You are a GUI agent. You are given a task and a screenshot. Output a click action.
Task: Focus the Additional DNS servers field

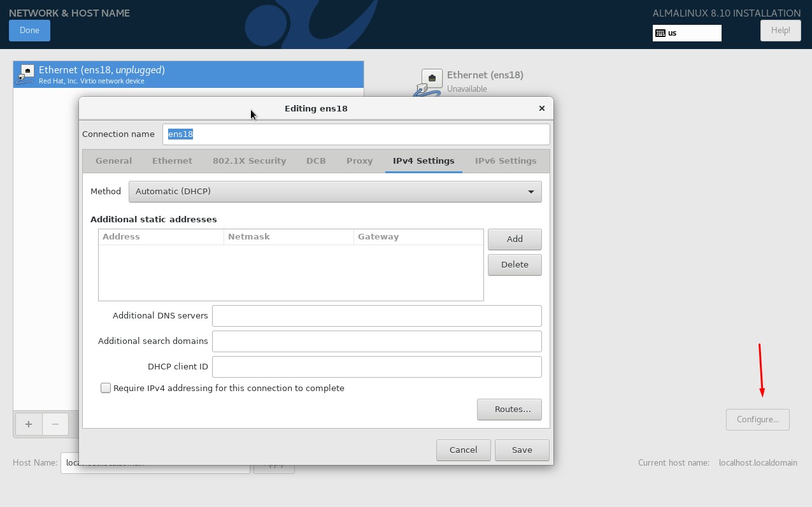[x=376, y=316]
